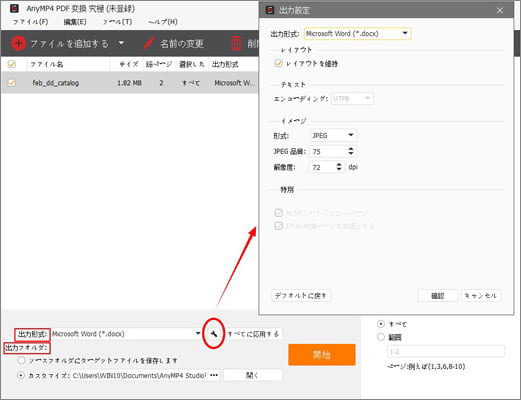Click the 名前の変更 toolbar label
Viewport: 521px width, 400px height.
tap(182, 44)
